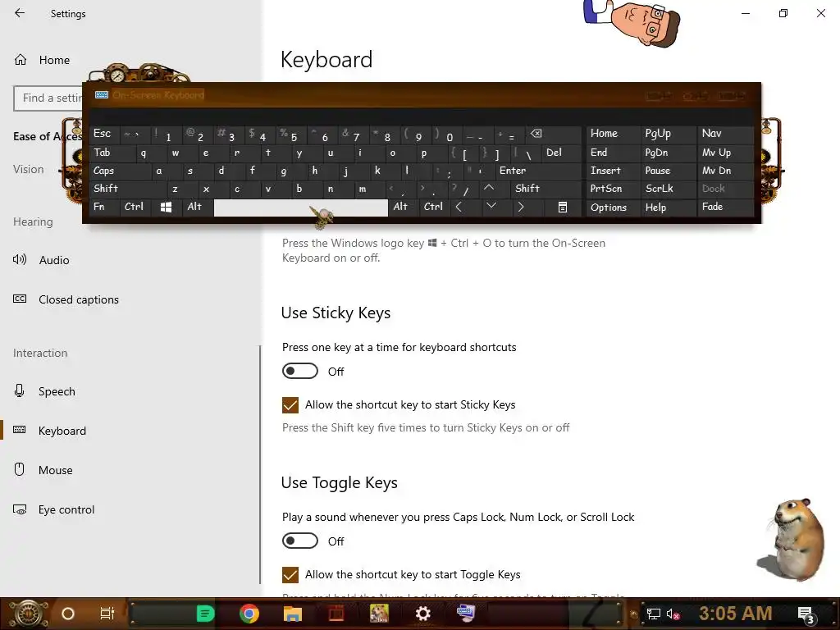Click the spacebar on On-Screen Keyboard
Viewport: 840px width, 630px height.
click(300, 208)
